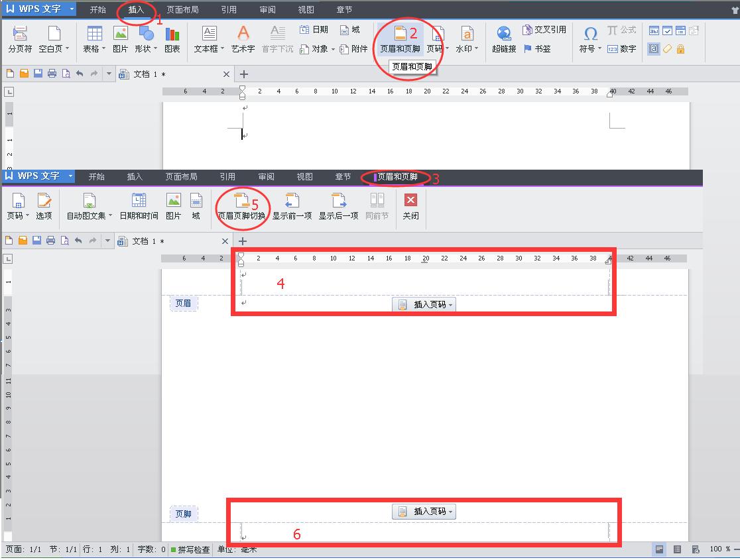Click the 超链接 hyperlink icon
This screenshot has height=560, width=740.
(x=504, y=40)
